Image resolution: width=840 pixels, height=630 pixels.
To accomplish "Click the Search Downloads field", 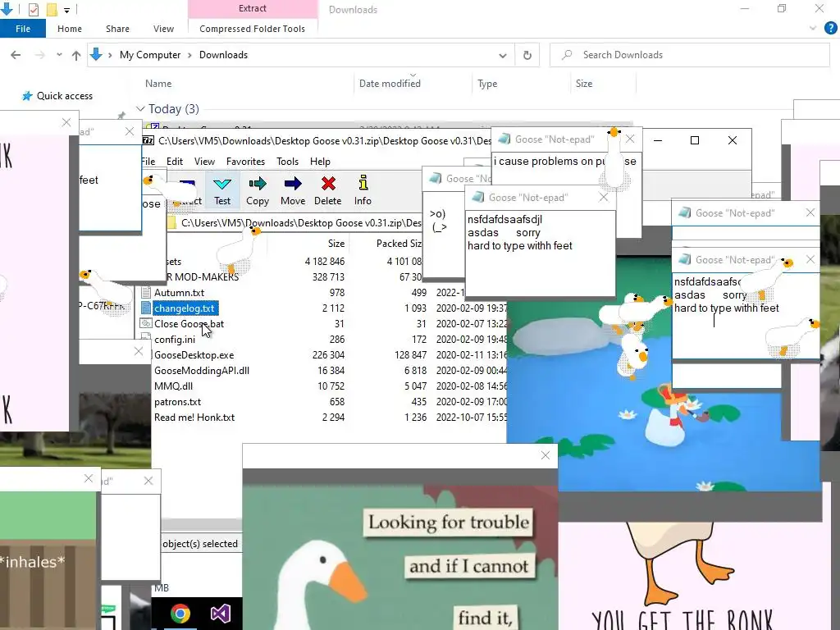I will click(x=689, y=55).
